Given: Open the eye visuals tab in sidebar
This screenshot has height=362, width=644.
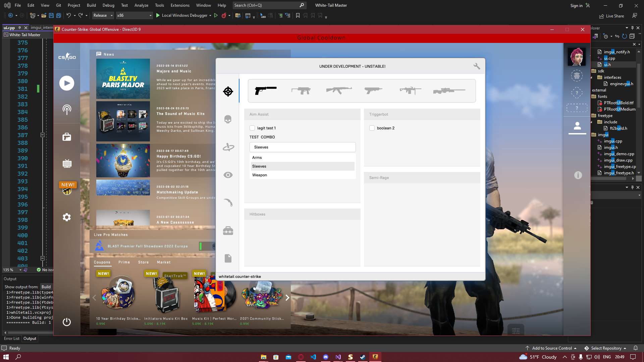Looking at the screenshot, I should [228, 175].
